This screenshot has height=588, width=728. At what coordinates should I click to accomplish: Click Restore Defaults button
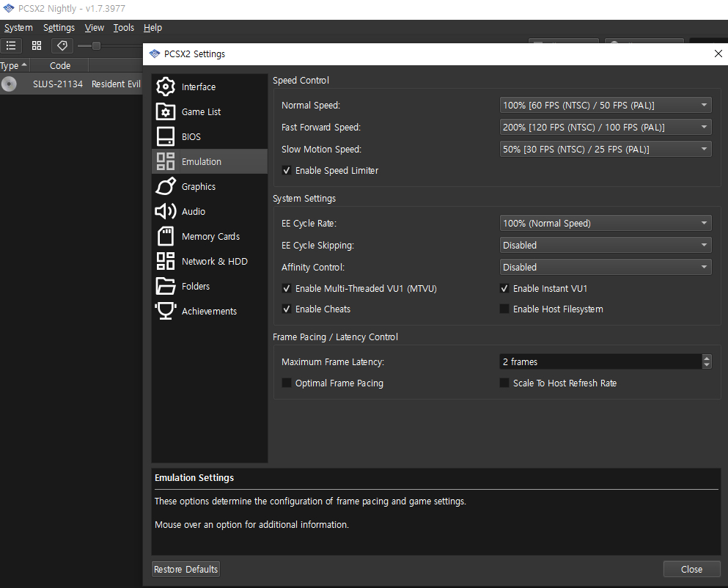point(185,569)
